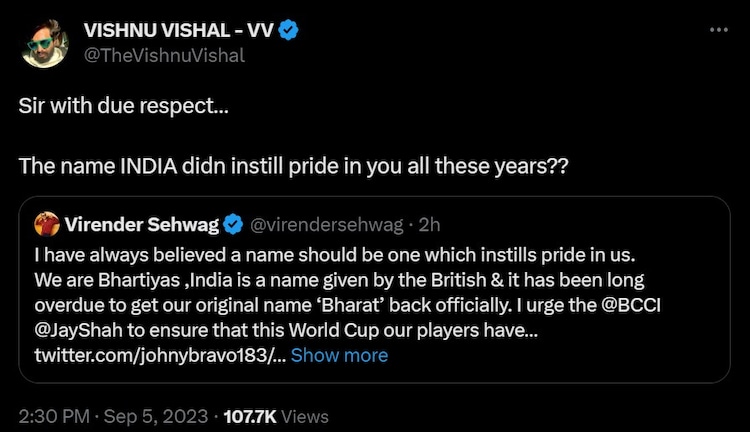Click the verified badge next to Virender Sehwag
Screen dimensions: 750x432
(235, 221)
